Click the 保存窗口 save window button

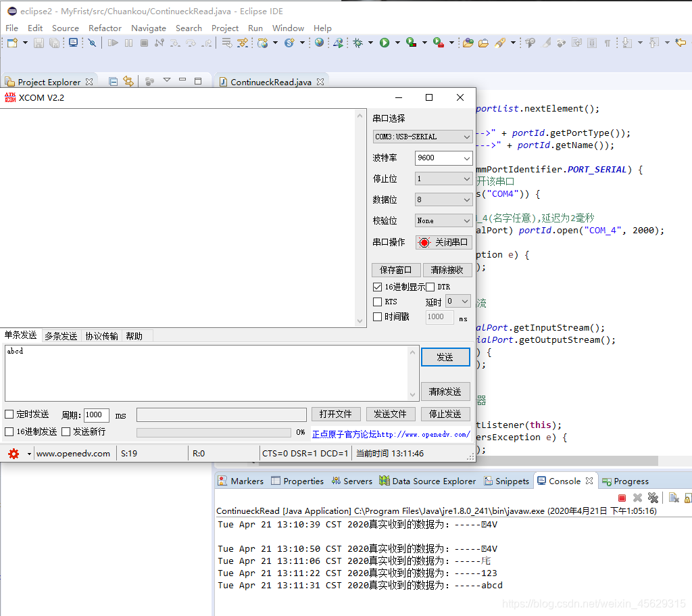(396, 270)
